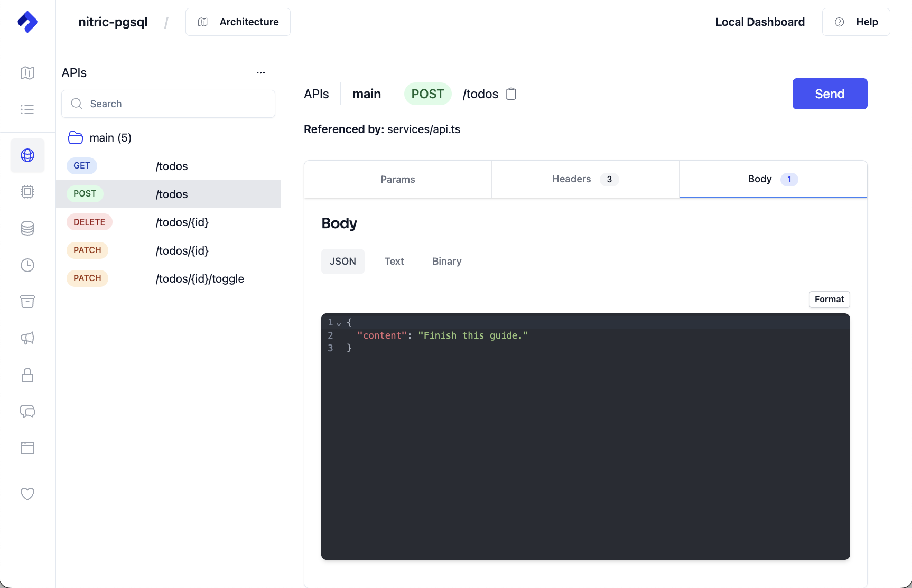Open the Architecture map icon in sidebar
Viewport: 912px width, 588px height.
27,73
